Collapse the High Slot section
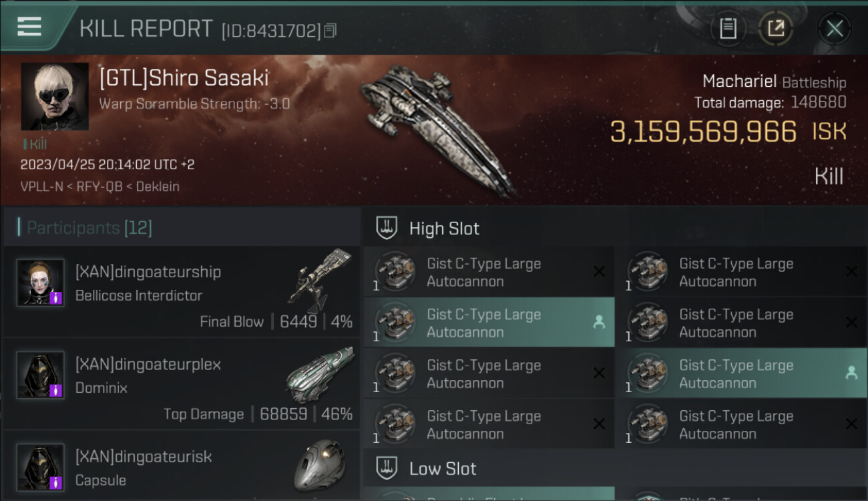This screenshot has height=501, width=868. coord(387,228)
